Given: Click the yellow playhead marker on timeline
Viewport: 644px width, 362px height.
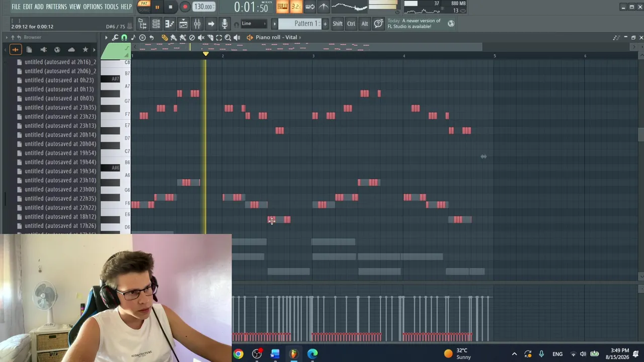Looking at the screenshot, I should click(205, 54).
